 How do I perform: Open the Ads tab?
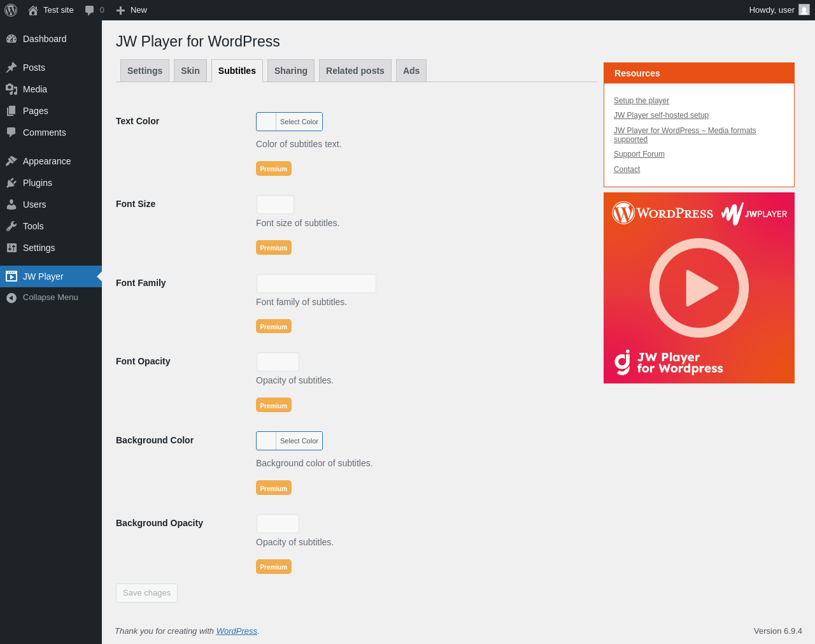411,71
